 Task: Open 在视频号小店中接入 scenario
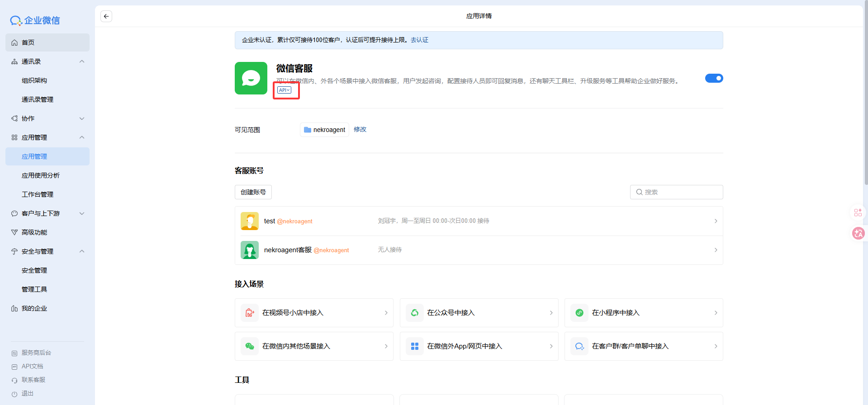(314, 313)
